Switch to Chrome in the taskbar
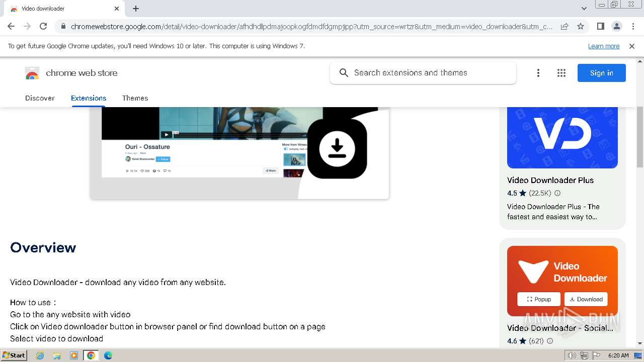The width and height of the screenshot is (644, 362). point(91,355)
